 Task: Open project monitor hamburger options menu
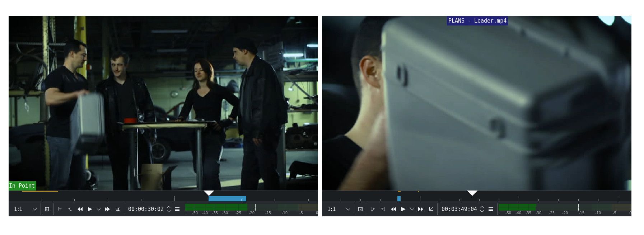tap(491, 209)
